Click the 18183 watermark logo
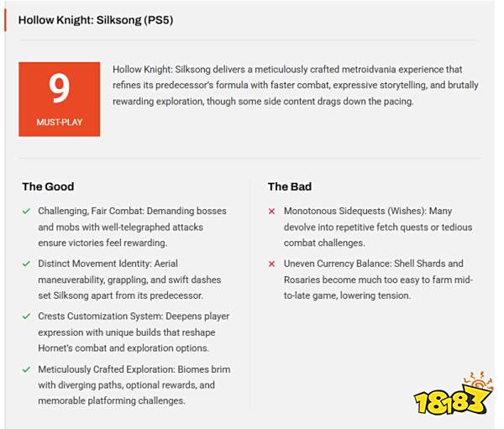The image size is (504, 429). 454,395
